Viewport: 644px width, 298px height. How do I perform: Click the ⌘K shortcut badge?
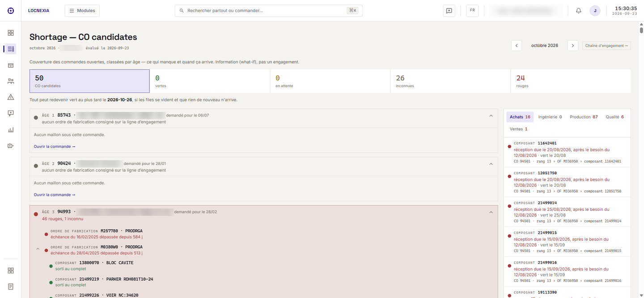pos(352,10)
